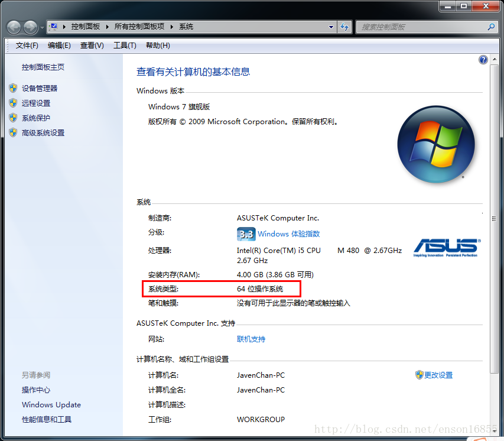Click the magnifier search icon
The width and height of the screenshot is (504, 441).
pos(491,27)
